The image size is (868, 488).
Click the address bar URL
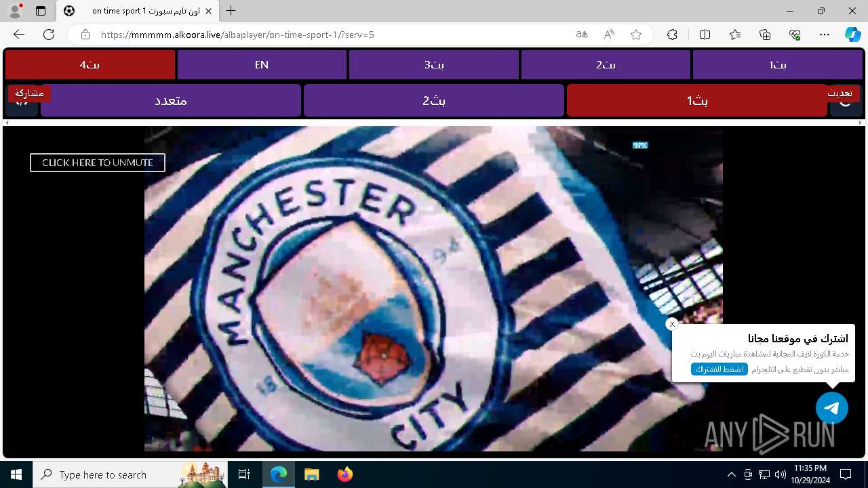pyautogui.click(x=237, y=35)
